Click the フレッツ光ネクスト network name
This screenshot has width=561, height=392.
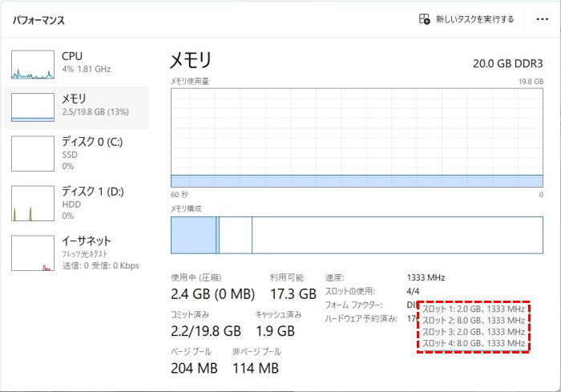coord(85,254)
